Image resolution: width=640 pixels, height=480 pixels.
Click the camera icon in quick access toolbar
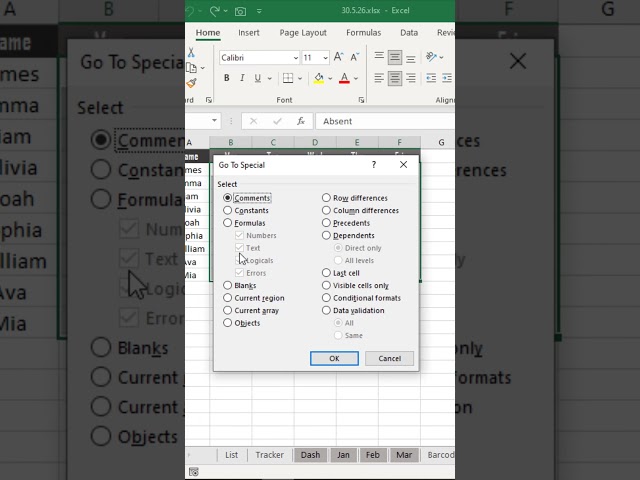point(240,11)
